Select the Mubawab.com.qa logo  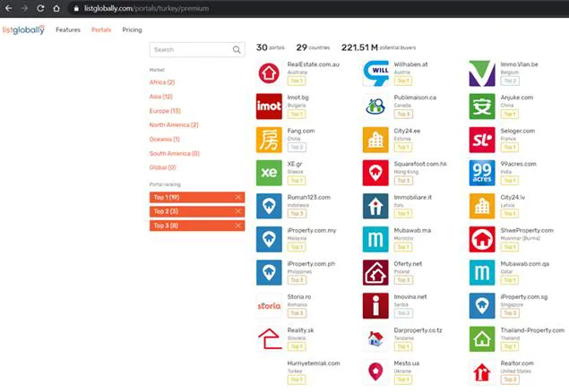pos(482,272)
